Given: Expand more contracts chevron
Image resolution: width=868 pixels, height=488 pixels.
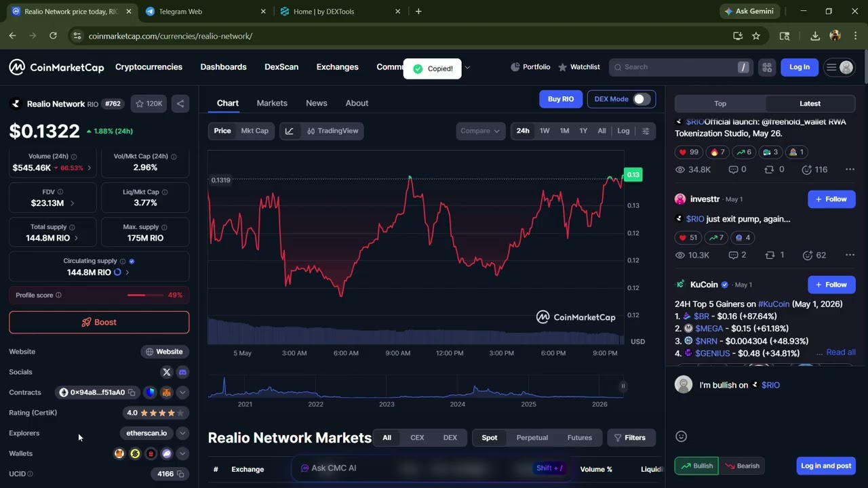Looking at the screenshot, I should click(182, 392).
